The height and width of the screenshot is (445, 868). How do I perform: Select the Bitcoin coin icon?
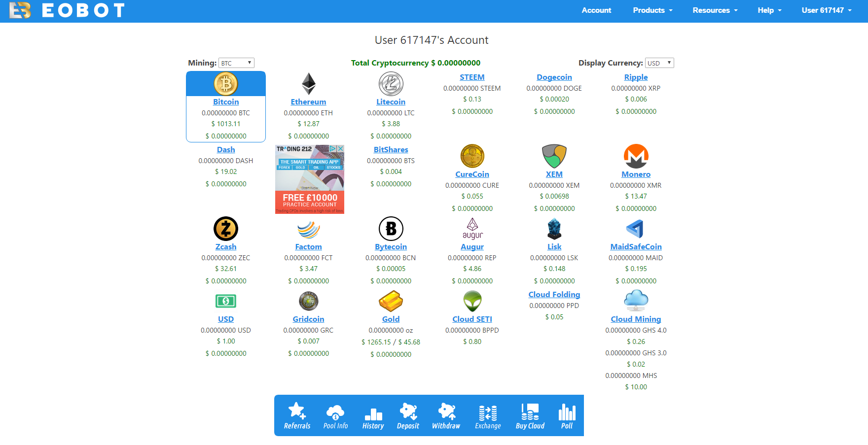tap(226, 84)
